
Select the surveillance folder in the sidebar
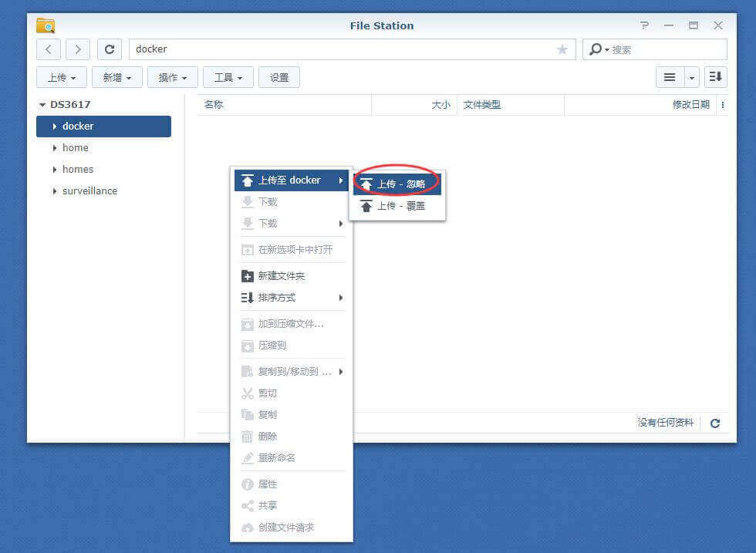[89, 191]
